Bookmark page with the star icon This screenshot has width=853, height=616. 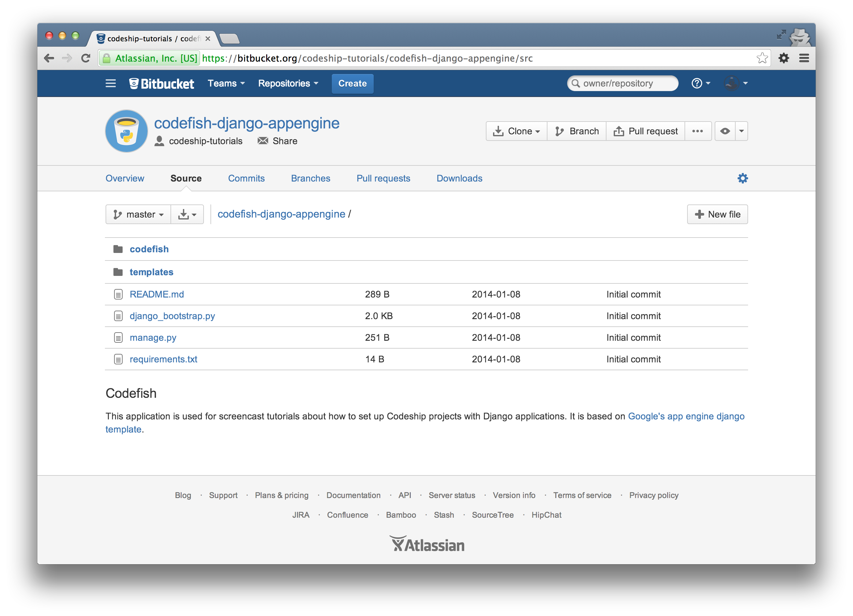pos(762,58)
